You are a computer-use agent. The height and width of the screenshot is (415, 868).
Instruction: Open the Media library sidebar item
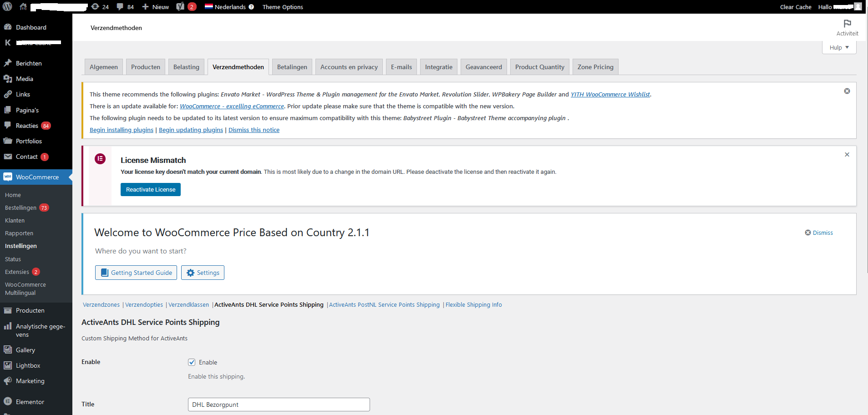click(x=24, y=79)
